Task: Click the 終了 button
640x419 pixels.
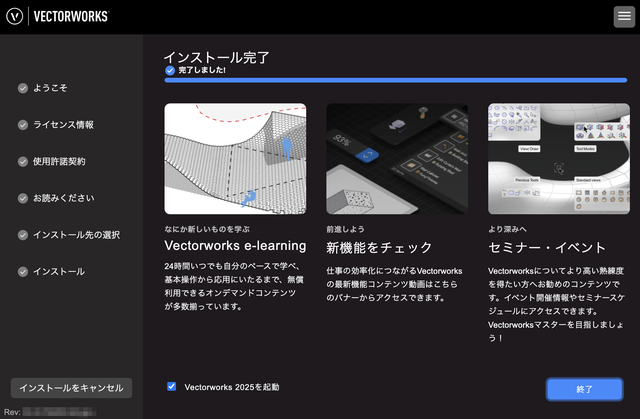Action: [x=584, y=389]
